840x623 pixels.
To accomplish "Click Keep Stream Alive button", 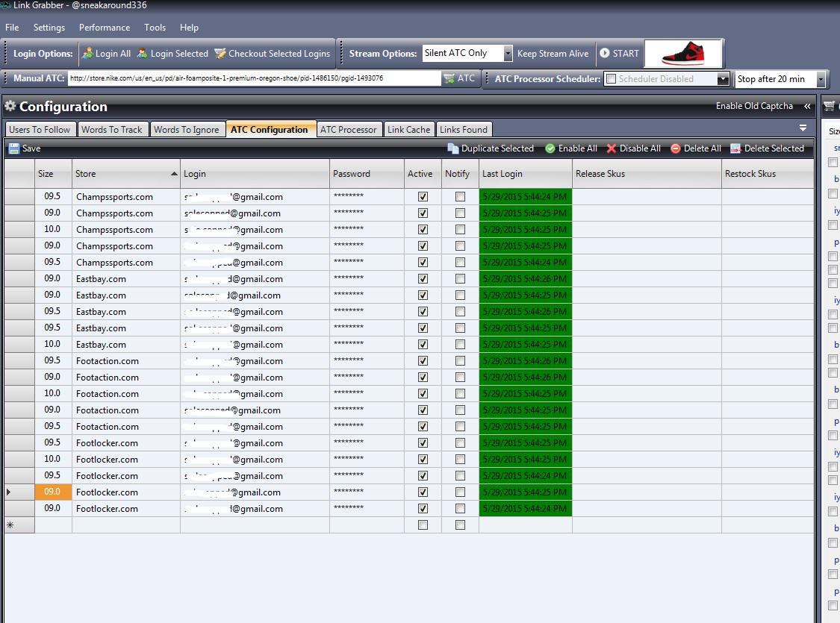I will click(553, 53).
